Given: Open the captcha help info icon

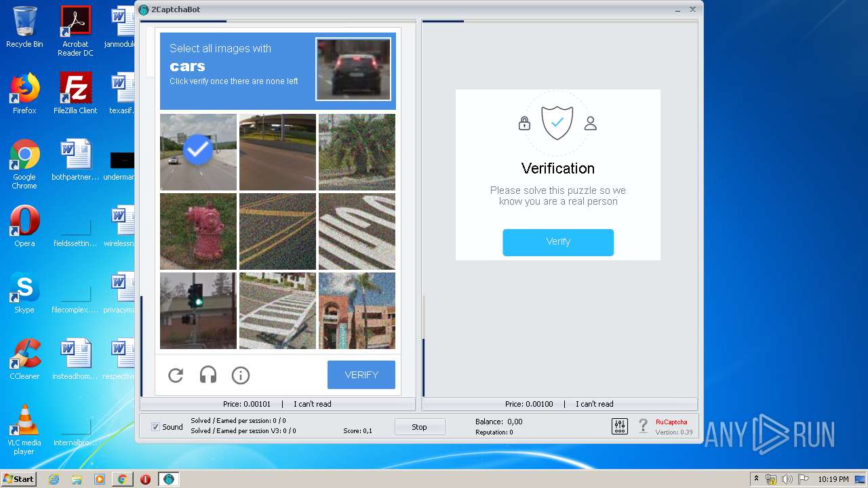Looking at the screenshot, I should coord(241,375).
